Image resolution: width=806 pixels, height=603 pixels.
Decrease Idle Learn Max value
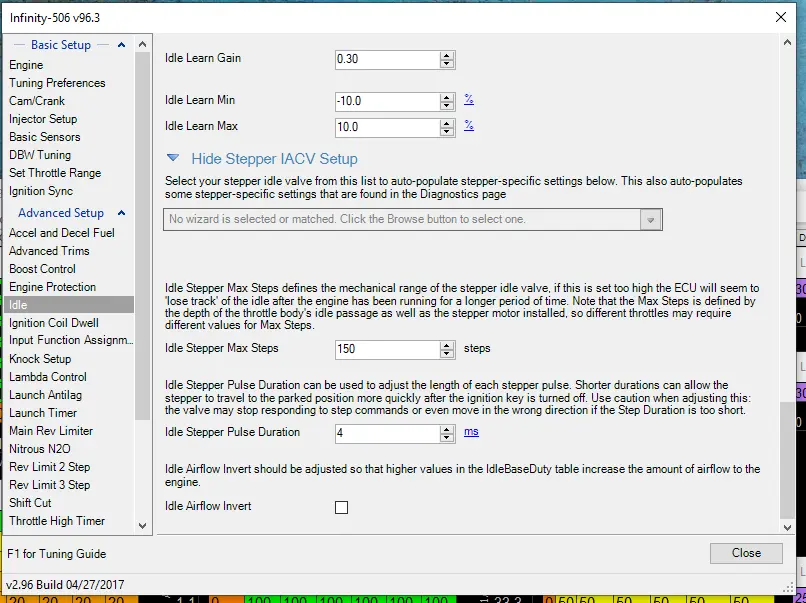pyautogui.click(x=447, y=132)
